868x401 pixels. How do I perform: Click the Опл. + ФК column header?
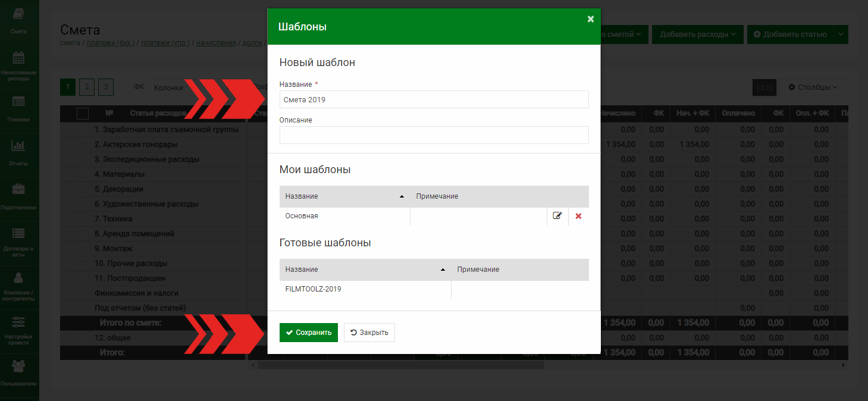tap(812, 113)
